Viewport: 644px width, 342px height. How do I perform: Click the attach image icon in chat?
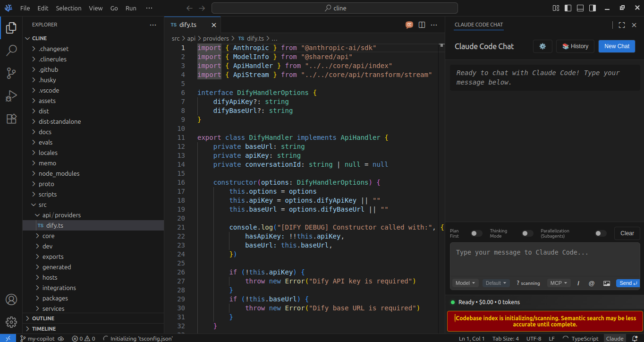tap(606, 283)
